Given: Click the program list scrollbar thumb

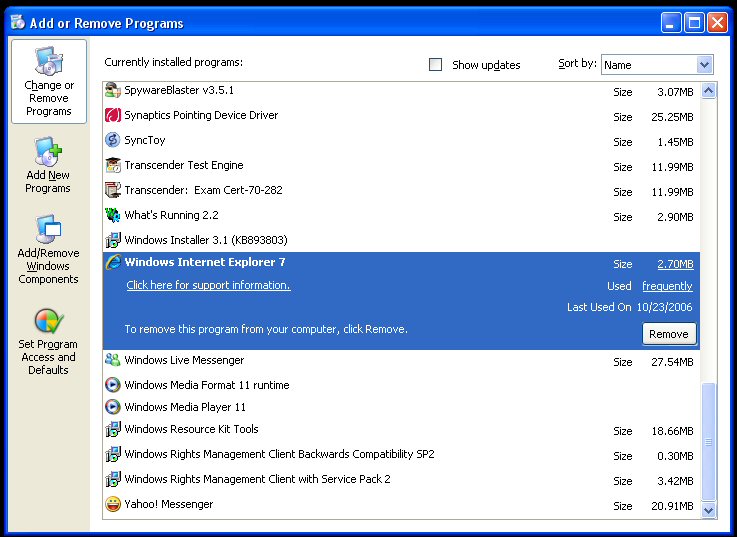Looking at the screenshot, I should (x=708, y=442).
